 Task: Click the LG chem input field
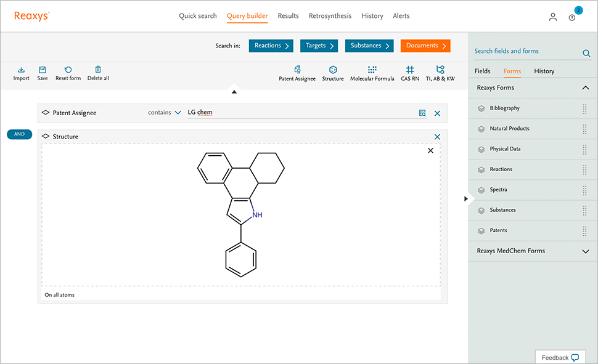pyautogui.click(x=247, y=113)
